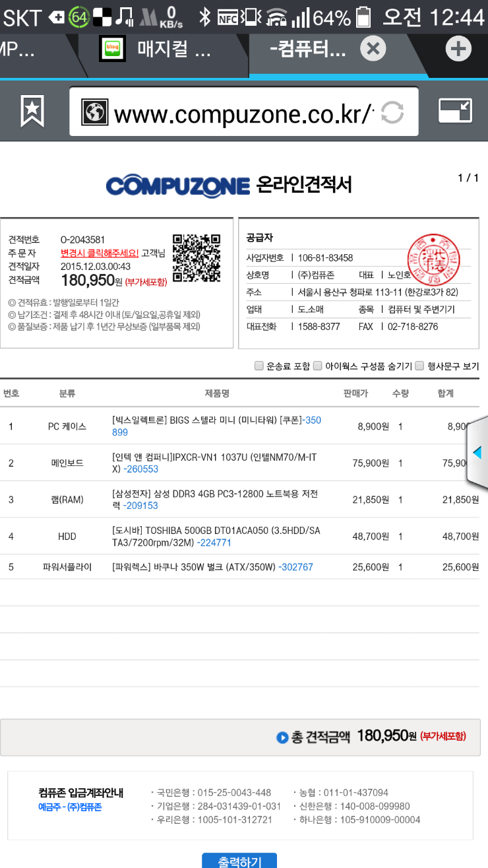
Task: Tap the Wi-Fi status icon
Action: [278, 18]
